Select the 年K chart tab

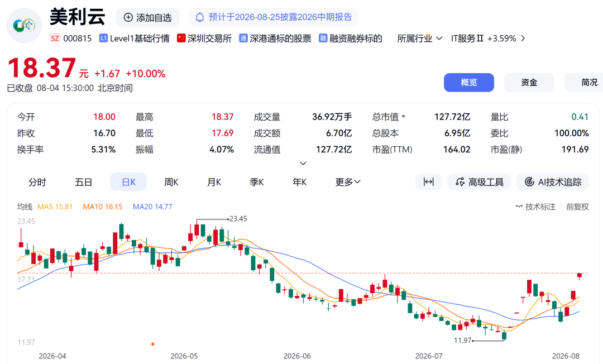(x=300, y=182)
